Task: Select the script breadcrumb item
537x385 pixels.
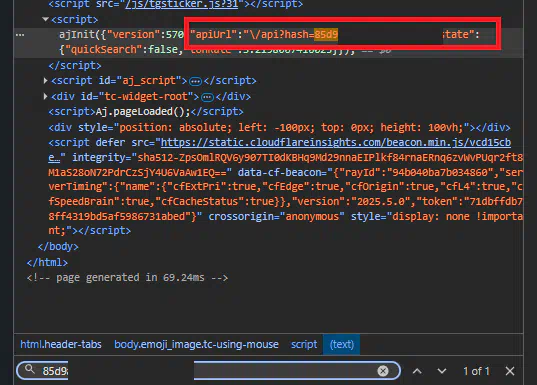Action: [x=304, y=344]
